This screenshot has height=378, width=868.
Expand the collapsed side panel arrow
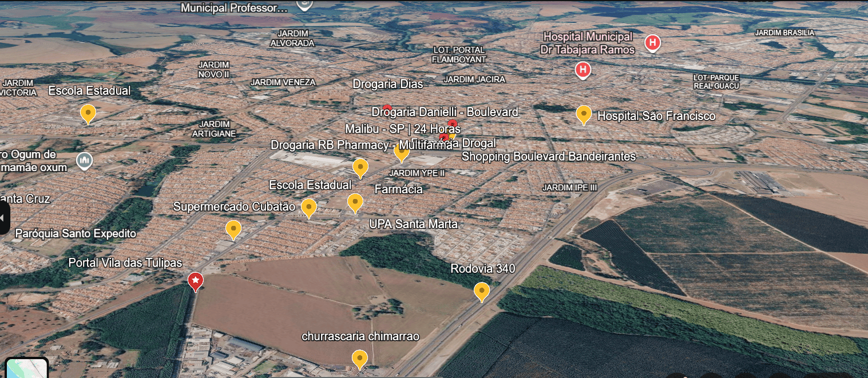pos(3,218)
